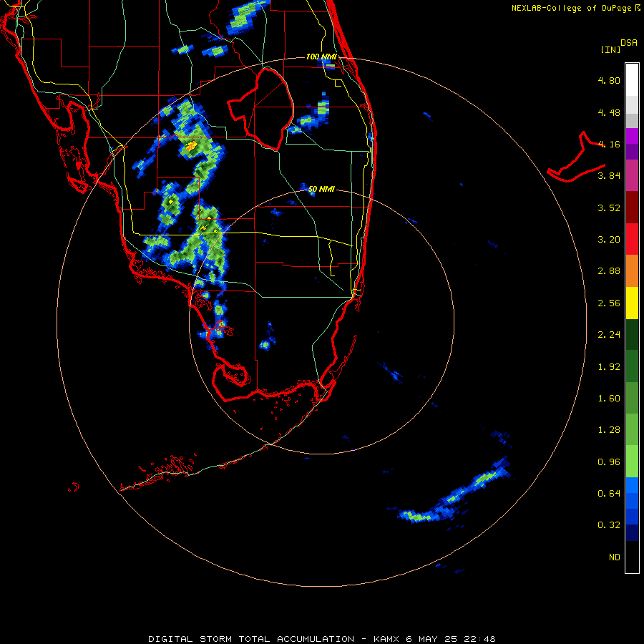Click the 3.84 legend value
The height and width of the screenshot is (644, 644).
[609, 176]
